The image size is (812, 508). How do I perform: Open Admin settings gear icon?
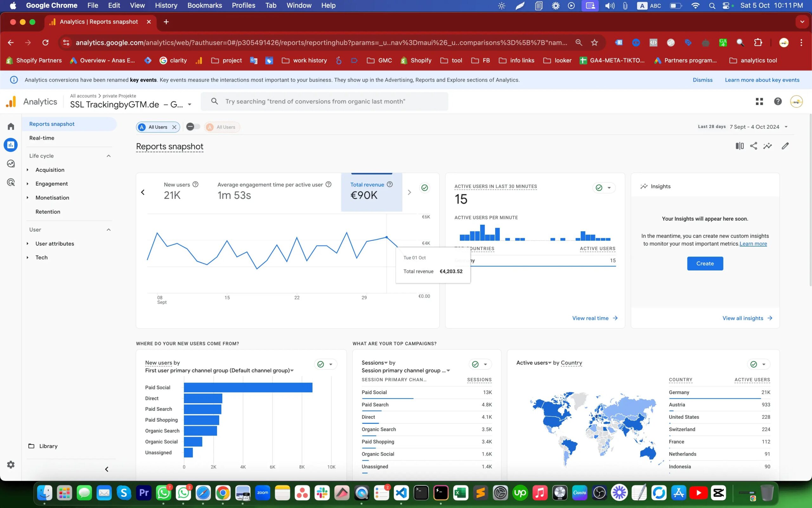(11, 465)
